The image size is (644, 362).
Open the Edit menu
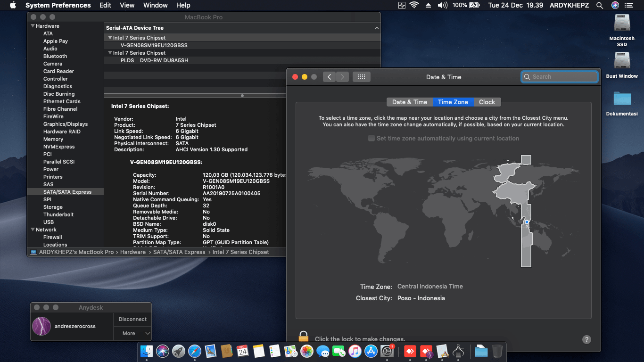point(105,5)
